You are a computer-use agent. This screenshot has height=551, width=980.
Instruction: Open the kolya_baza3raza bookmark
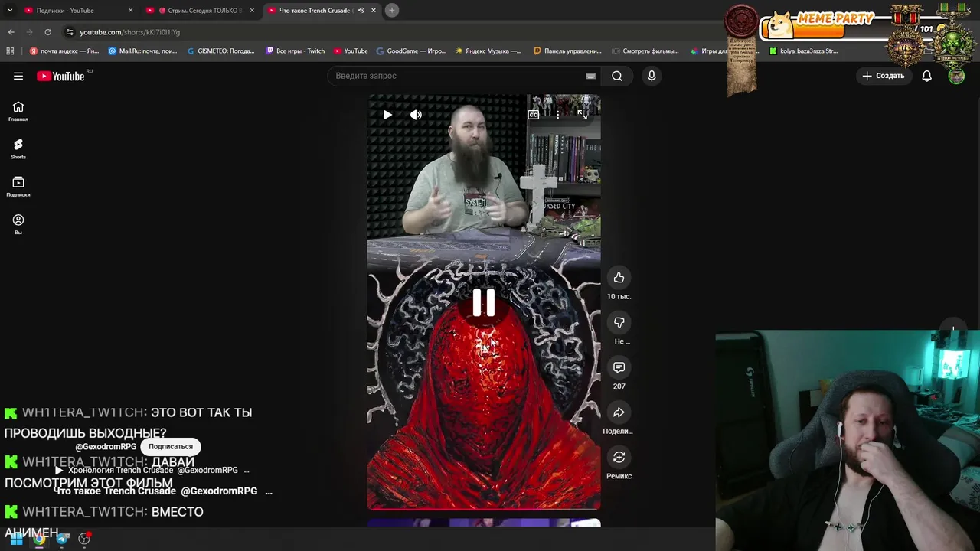tap(804, 51)
